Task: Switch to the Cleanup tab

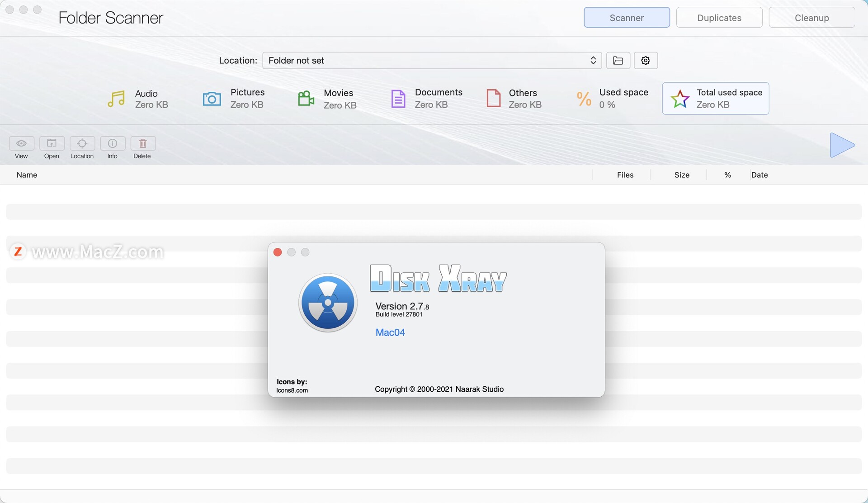Action: click(812, 18)
